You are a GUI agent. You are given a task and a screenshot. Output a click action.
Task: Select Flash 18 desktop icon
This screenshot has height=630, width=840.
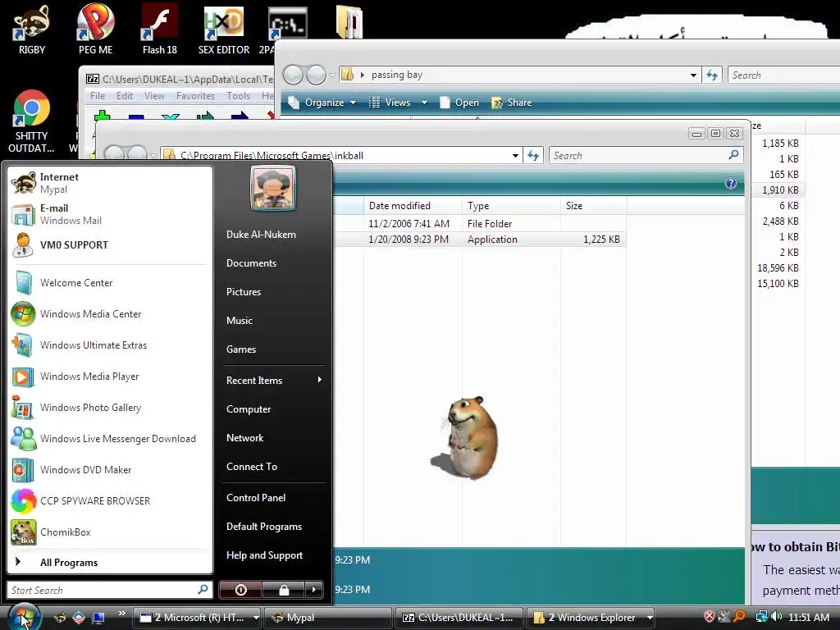click(x=160, y=30)
